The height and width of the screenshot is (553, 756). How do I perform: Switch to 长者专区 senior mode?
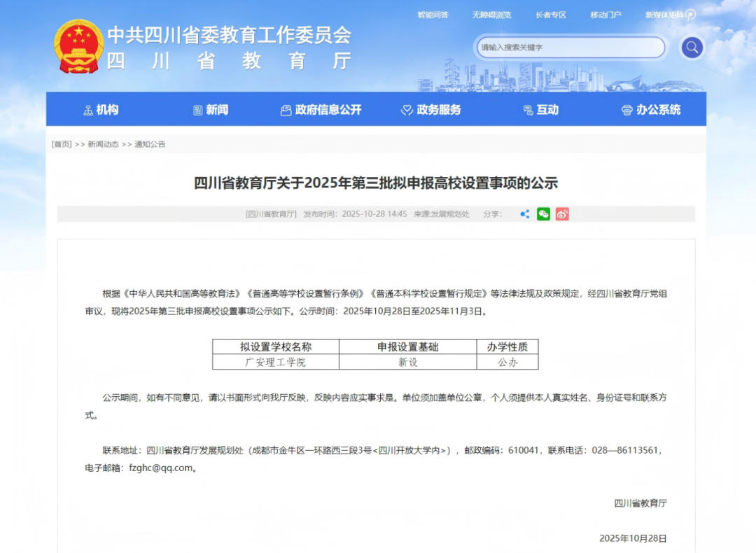tap(550, 15)
